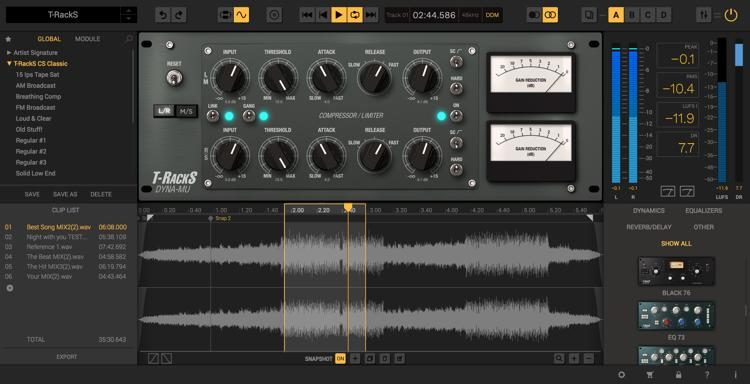Select the Breathing Comp preset
The width and height of the screenshot is (750, 384).
point(38,97)
